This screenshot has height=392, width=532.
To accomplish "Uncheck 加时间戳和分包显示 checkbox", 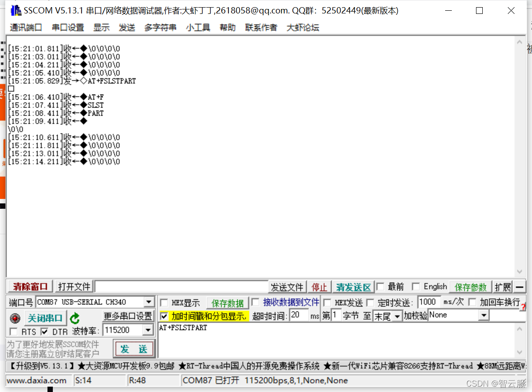I will [164, 316].
